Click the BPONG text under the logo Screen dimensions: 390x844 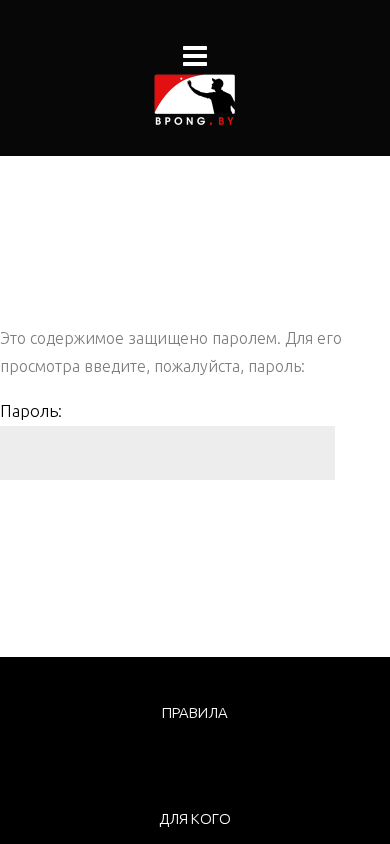tap(181, 122)
